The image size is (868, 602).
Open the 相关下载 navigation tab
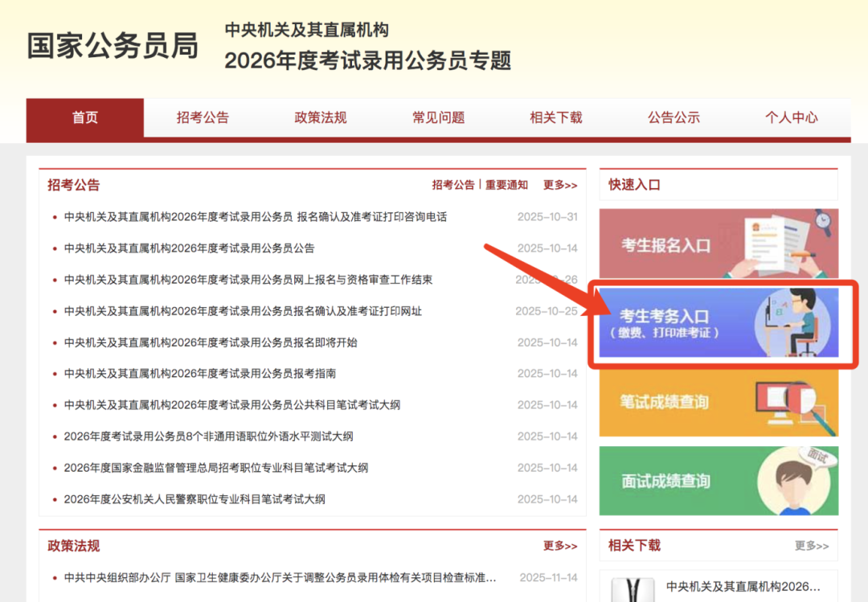pyautogui.click(x=556, y=117)
